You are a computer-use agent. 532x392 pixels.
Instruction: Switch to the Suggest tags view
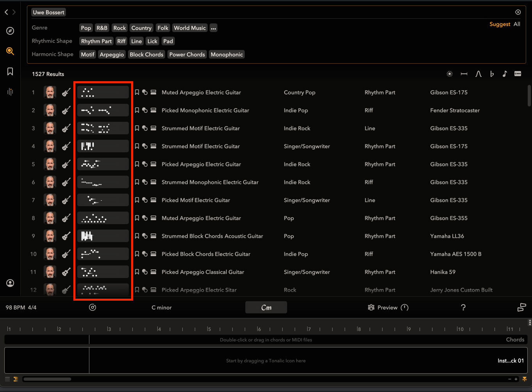(x=500, y=24)
